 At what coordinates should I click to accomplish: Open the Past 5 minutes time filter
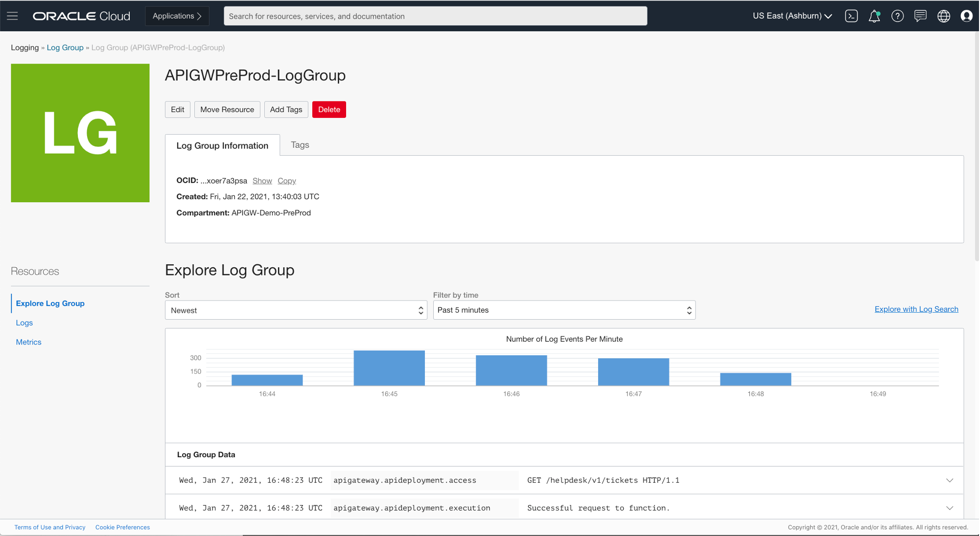click(x=563, y=310)
